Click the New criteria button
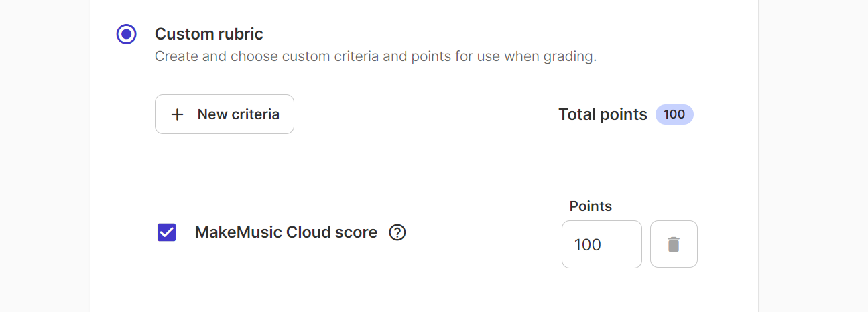 [225, 114]
